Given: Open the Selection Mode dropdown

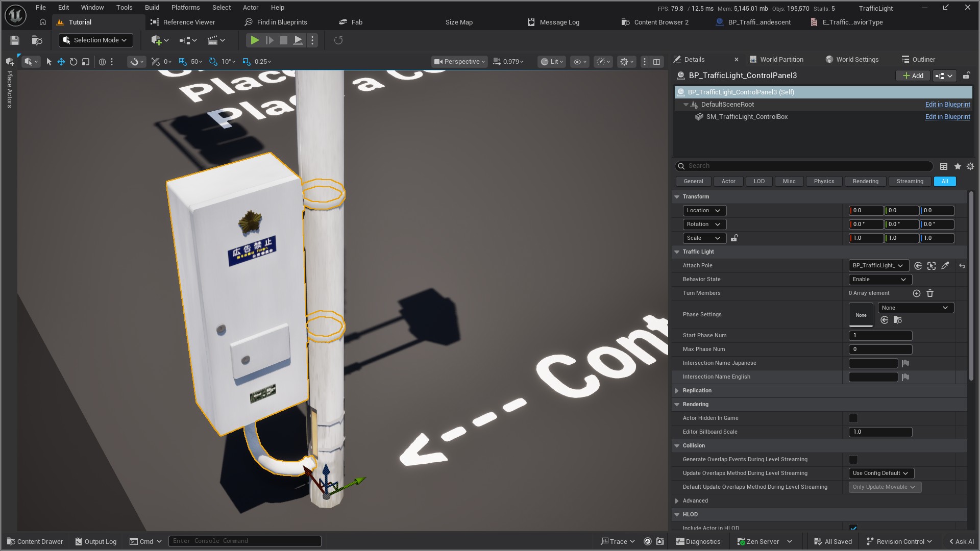Looking at the screenshot, I should (95, 40).
